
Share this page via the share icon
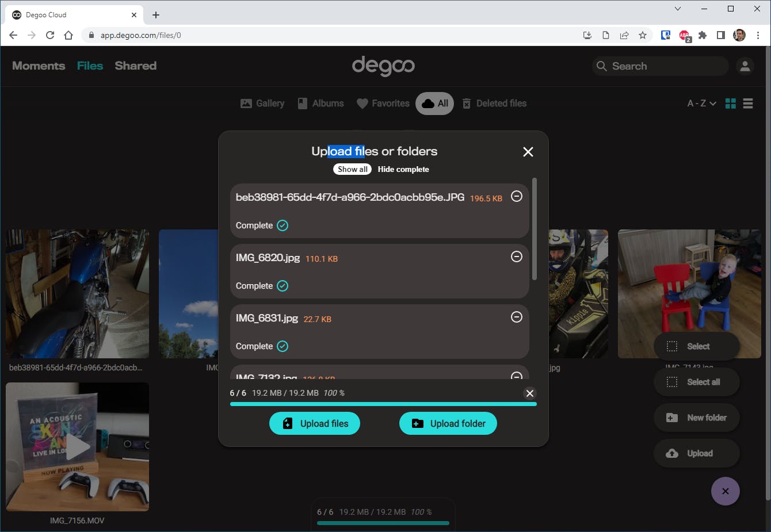pos(624,35)
